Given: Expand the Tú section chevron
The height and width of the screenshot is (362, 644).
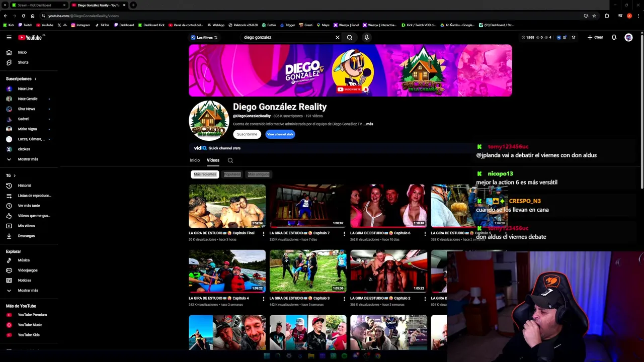Looking at the screenshot, I should coord(15,175).
